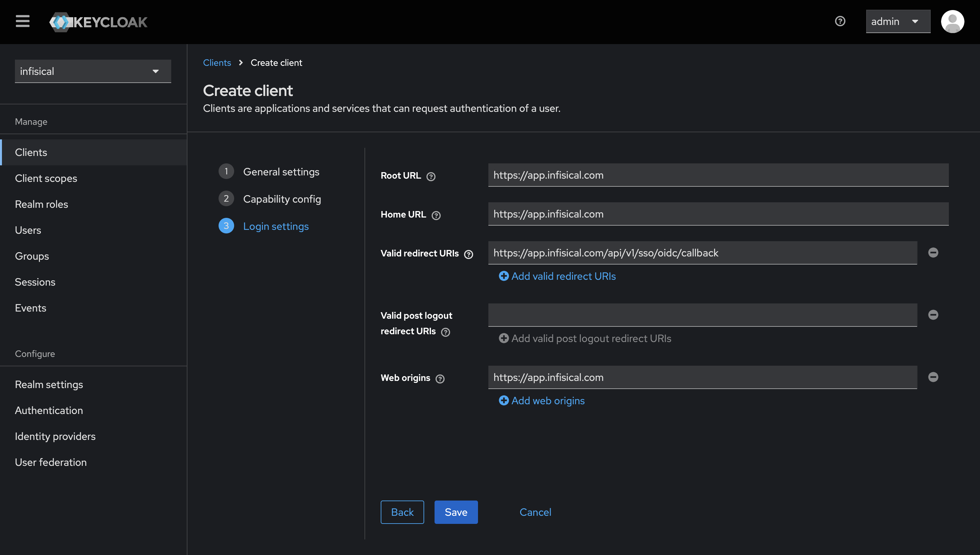Screen dimensions: 980x555
Task: Open the hamburger navigation menu
Action: [22, 21]
